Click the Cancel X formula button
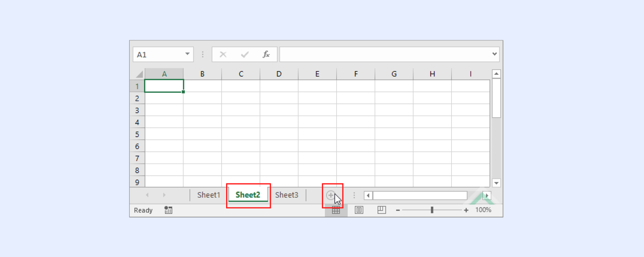 [x=223, y=55]
